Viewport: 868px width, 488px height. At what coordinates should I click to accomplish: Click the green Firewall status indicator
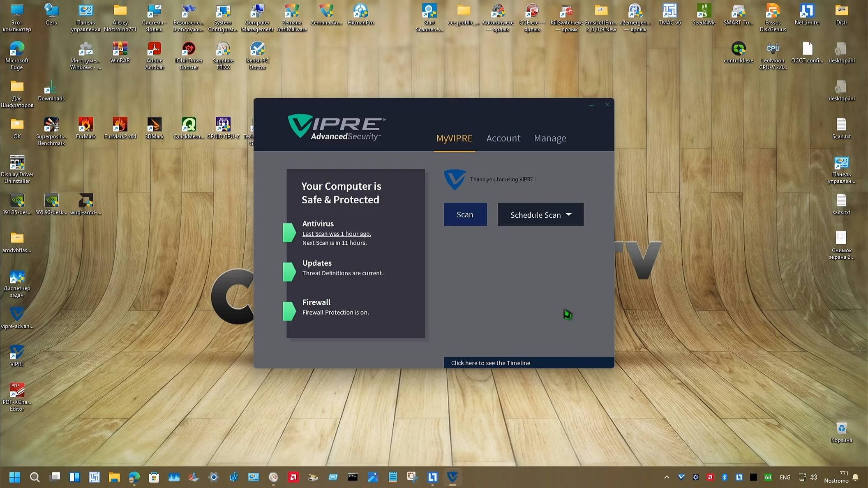pyautogui.click(x=289, y=311)
